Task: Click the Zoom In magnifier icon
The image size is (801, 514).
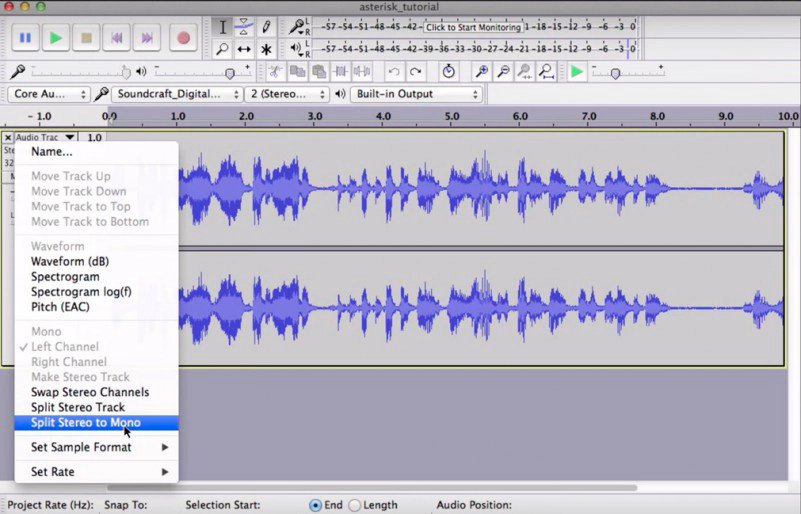Action: [x=482, y=72]
